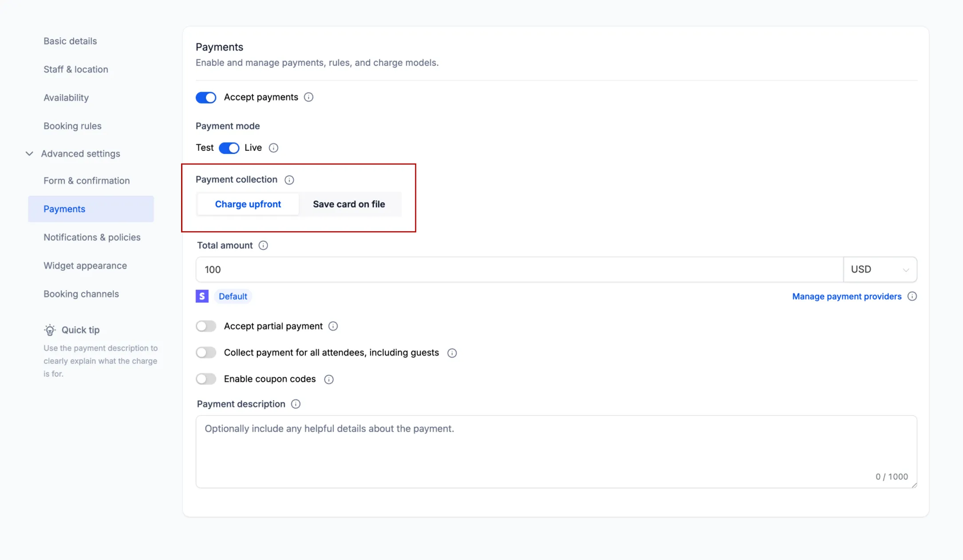Open Notifications & policies settings
This screenshot has height=560, width=963.
click(92, 237)
